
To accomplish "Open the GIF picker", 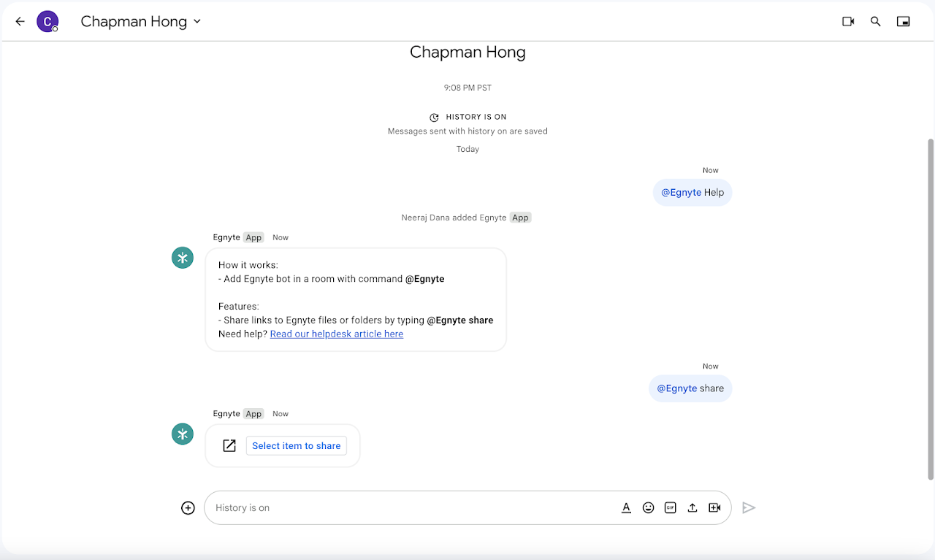I will tap(671, 508).
